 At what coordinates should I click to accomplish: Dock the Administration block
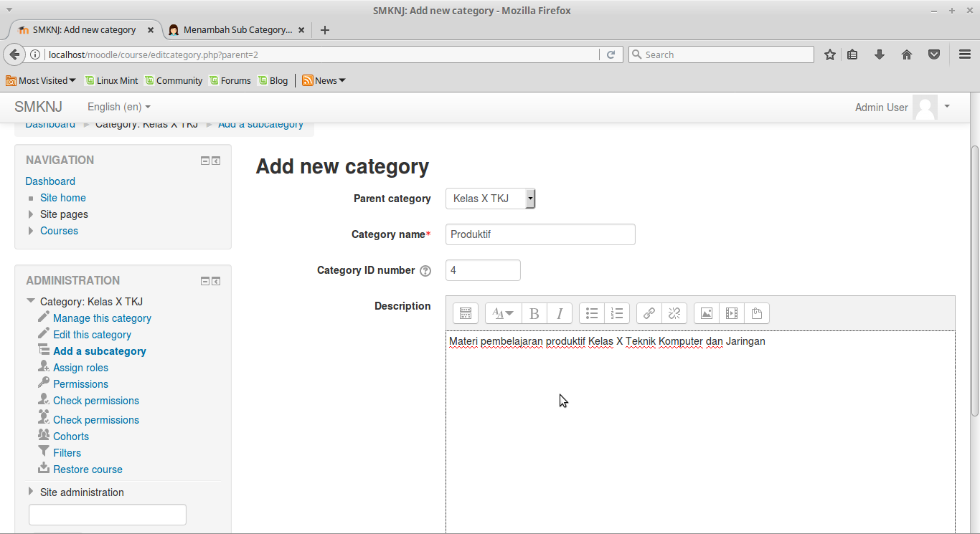click(x=216, y=282)
